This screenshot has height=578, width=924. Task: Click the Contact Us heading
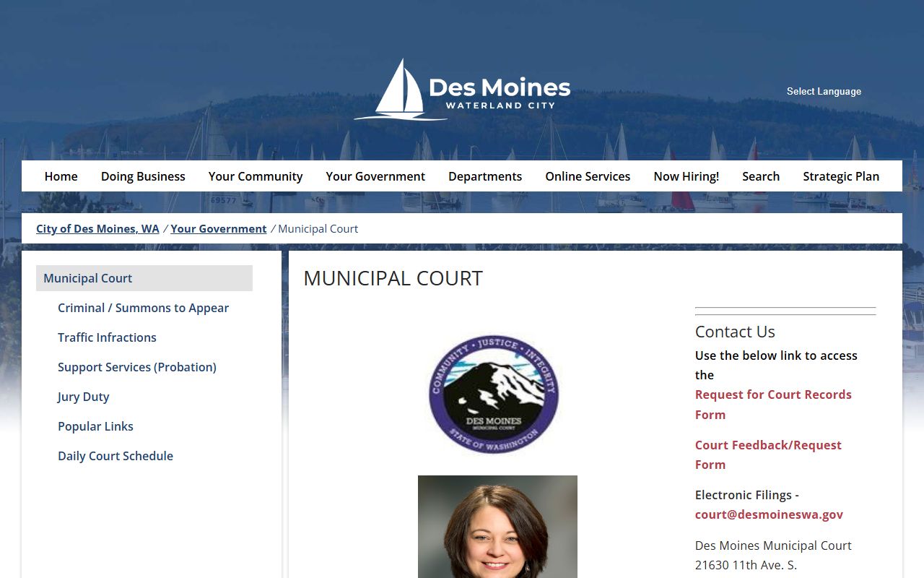pyautogui.click(x=735, y=332)
